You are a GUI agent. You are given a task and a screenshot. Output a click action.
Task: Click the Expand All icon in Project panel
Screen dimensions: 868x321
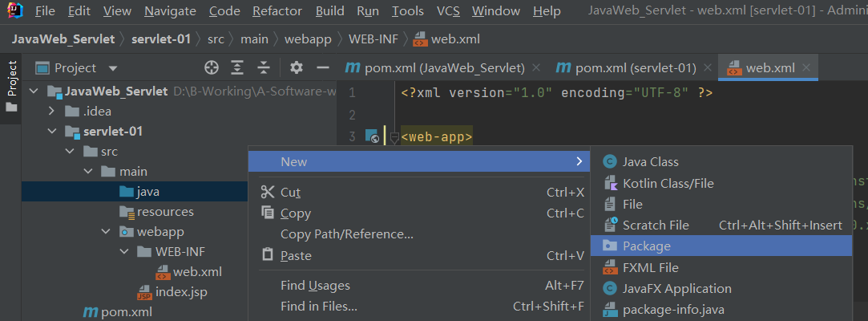237,68
